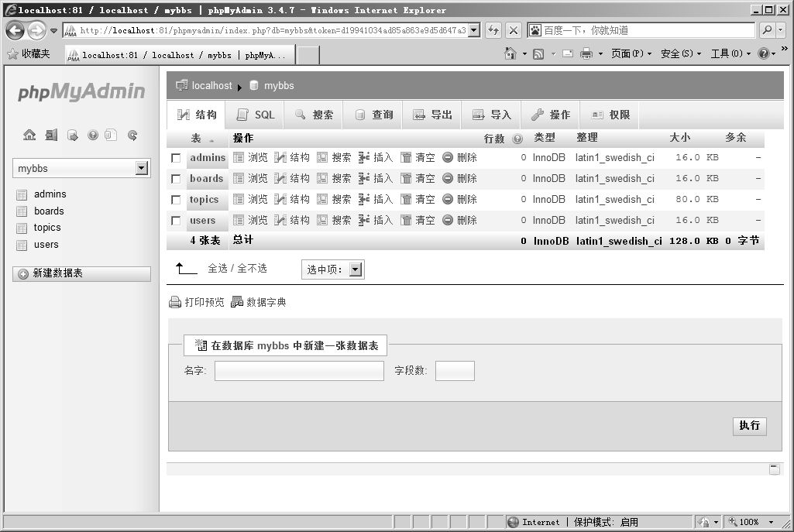
Task: Open the mybbs database dropdown
Action: (x=81, y=168)
